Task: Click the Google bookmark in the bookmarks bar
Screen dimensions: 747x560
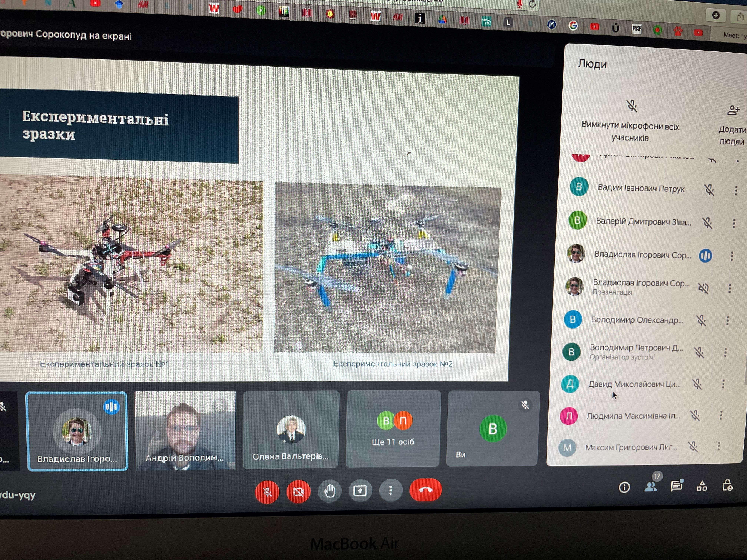Action: click(573, 26)
